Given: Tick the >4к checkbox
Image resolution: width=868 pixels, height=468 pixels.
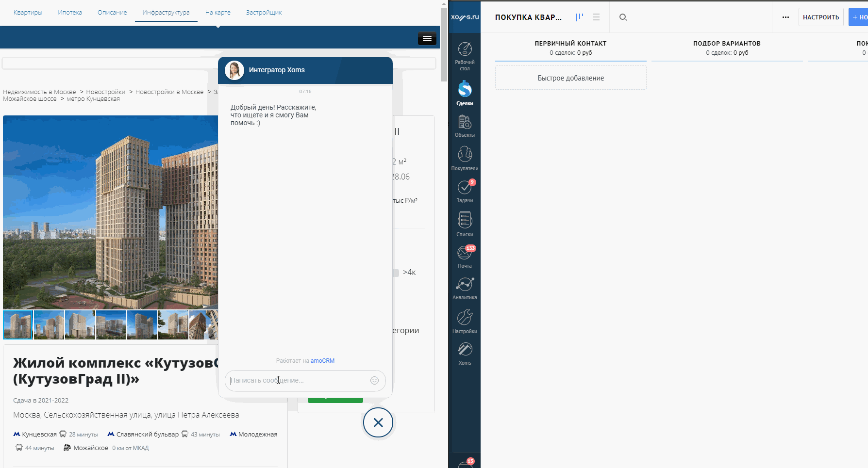Looking at the screenshot, I should coord(396,273).
